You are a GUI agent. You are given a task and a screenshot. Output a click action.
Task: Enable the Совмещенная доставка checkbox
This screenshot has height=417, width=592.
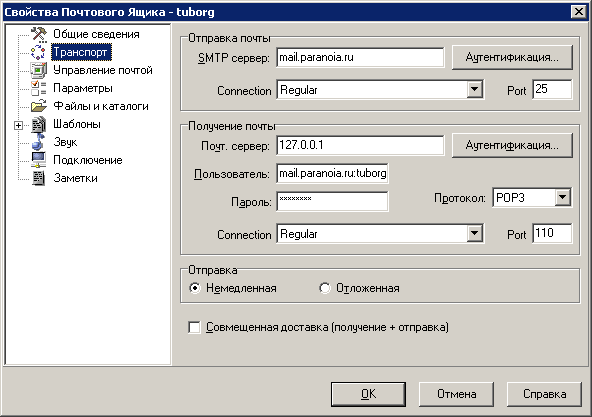click(x=194, y=327)
